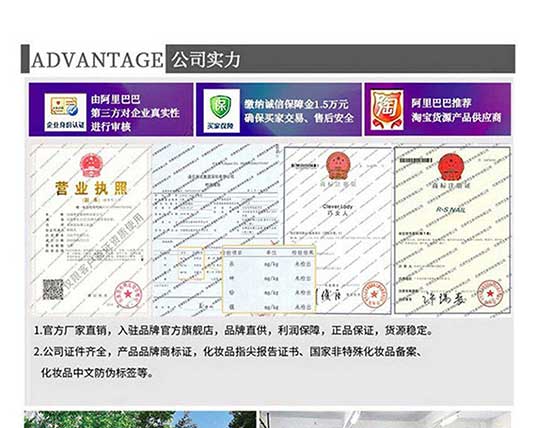Viewport: 540px width, 428px height.
Task: Click the zoomed test results table inset
Action: pyautogui.click(x=269, y=279)
